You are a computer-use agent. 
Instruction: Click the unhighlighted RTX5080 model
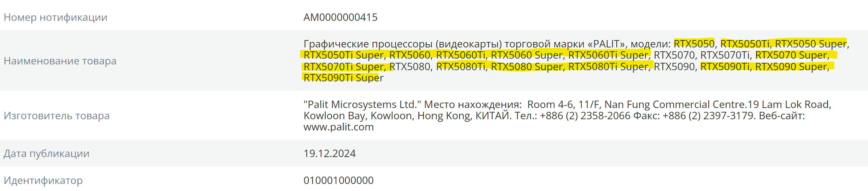410,67
